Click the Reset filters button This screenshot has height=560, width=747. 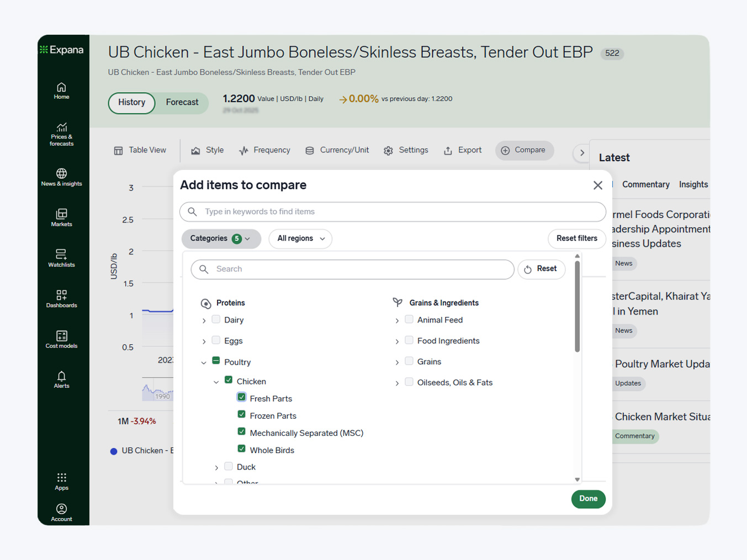tap(576, 238)
